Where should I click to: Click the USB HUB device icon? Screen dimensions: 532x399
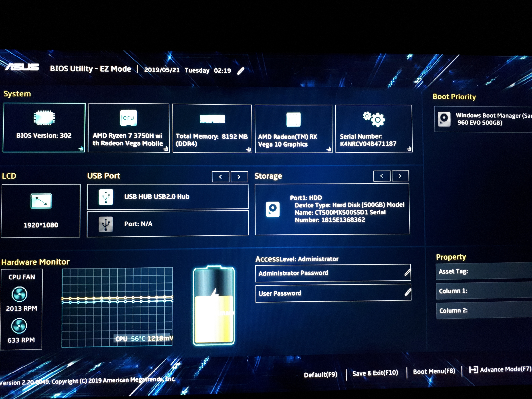106,197
